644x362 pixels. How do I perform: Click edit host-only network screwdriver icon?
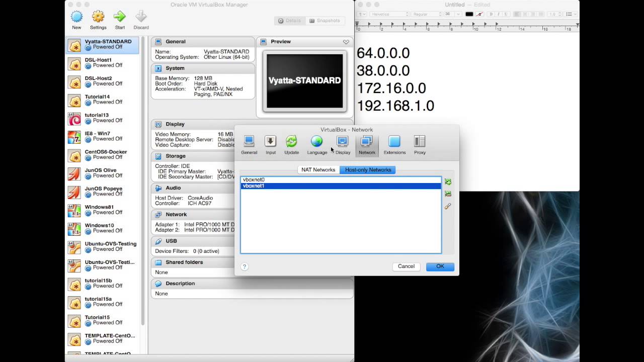pos(448,206)
